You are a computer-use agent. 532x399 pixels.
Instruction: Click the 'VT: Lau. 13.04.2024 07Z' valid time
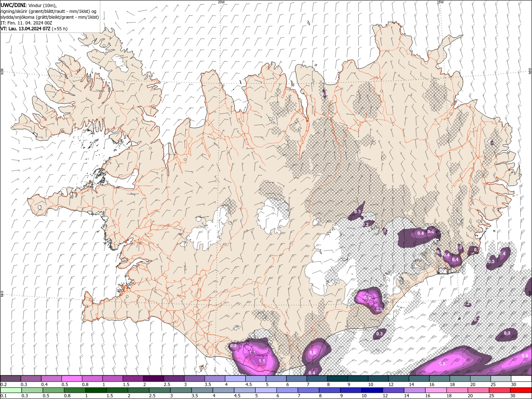tap(25, 29)
